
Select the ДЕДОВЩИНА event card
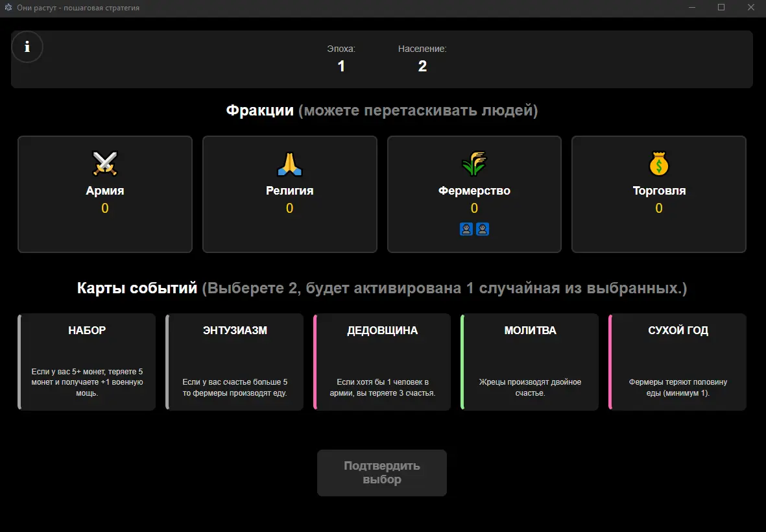[x=383, y=362]
